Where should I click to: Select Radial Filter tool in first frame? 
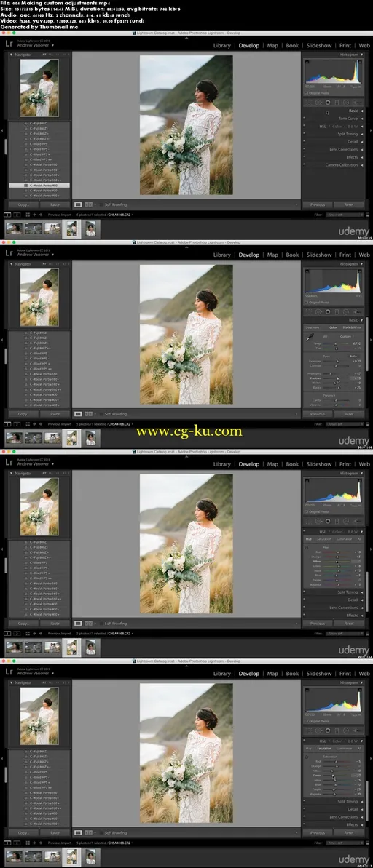[346, 103]
